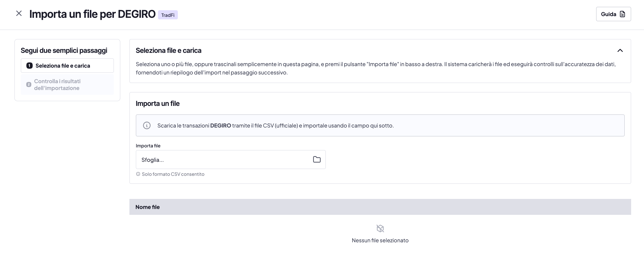The width and height of the screenshot is (644, 266).
Task: Click the Segui due semplici passaggi heading
Action: pyautogui.click(x=64, y=51)
